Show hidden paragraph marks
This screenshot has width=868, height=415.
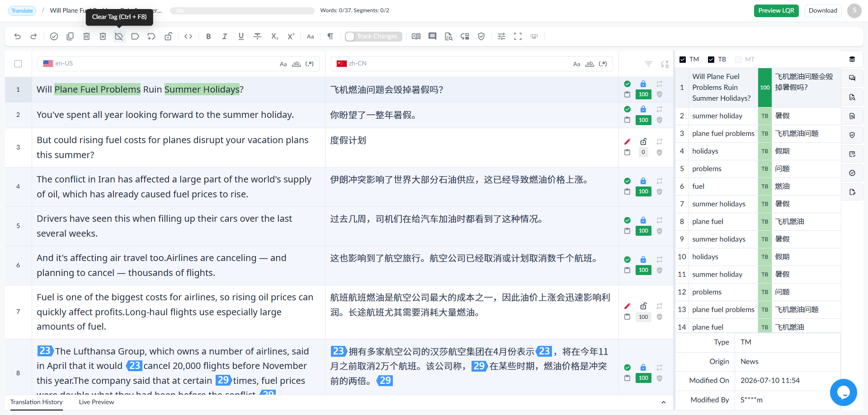click(330, 37)
